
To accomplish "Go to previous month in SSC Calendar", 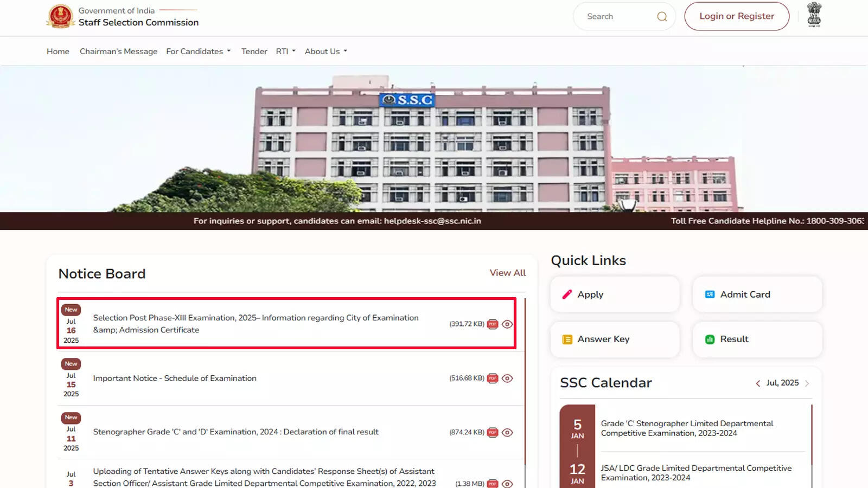I will (758, 383).
